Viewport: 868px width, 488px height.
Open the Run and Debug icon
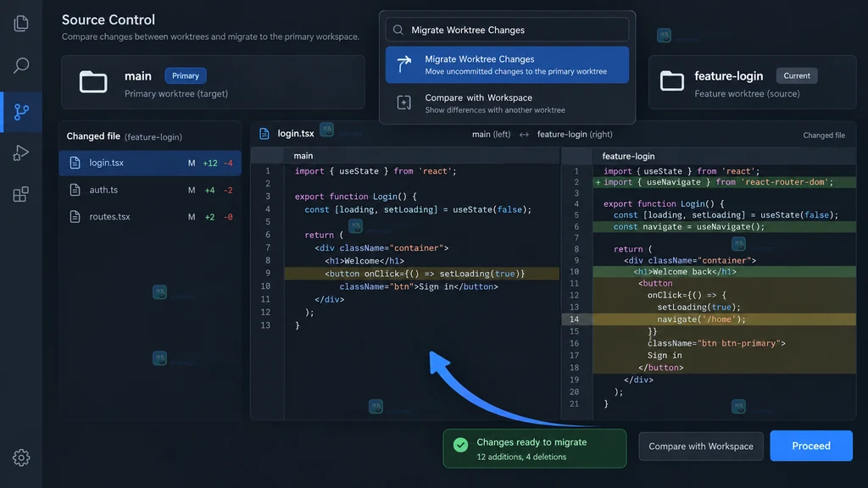21,152
